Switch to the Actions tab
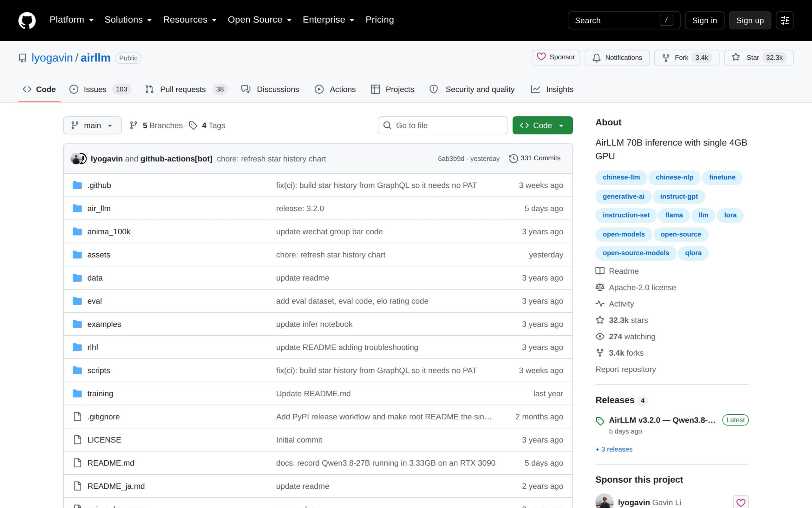Viewport: 812px width, 508px height. [x=335, y=89]
